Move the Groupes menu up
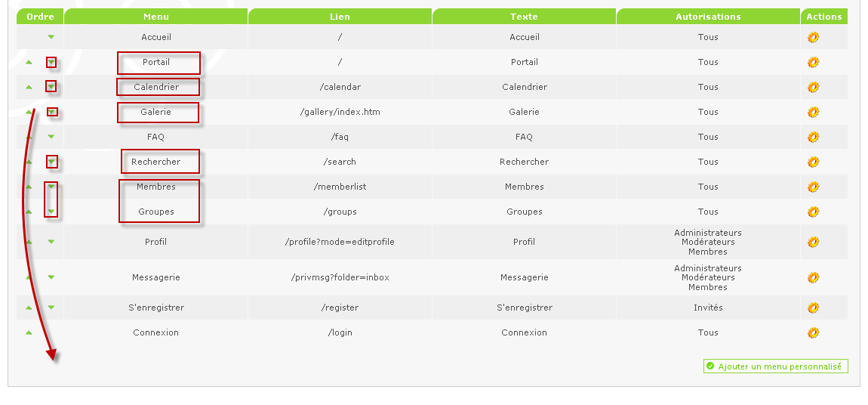The width and height of the screenshot is (868, 405). point(29,212)
